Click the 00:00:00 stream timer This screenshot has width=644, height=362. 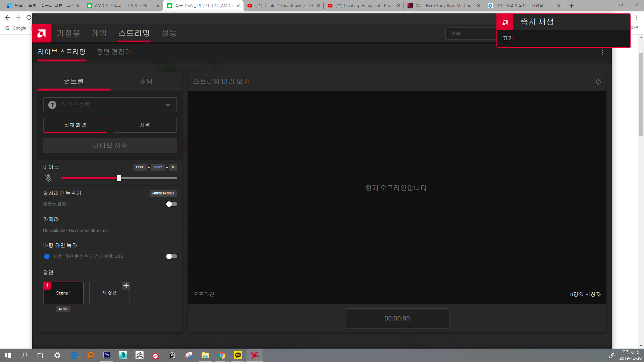397,318
